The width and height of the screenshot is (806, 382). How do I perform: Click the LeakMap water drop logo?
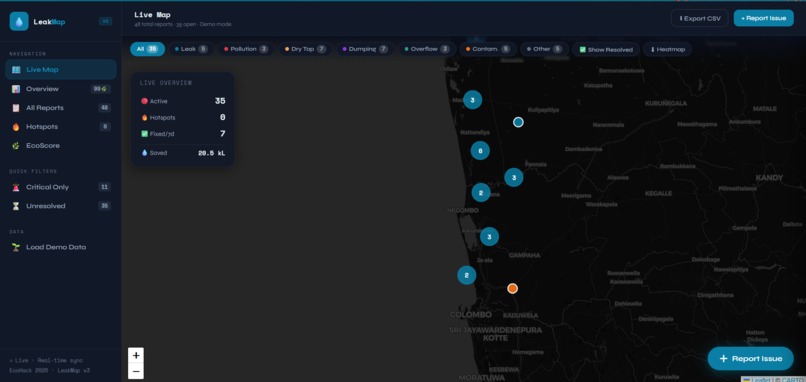click(x=19, y=22)
